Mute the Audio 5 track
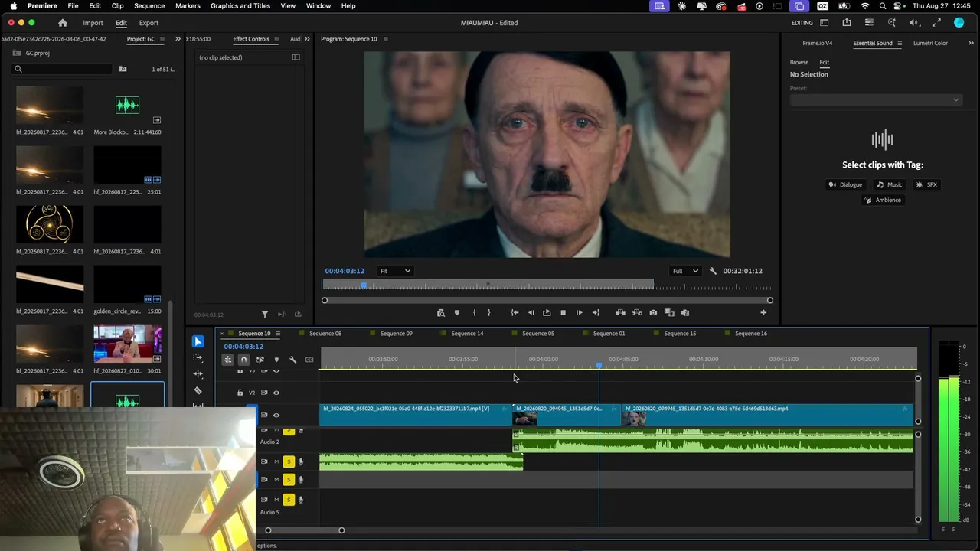980x551 pixels. point(276,500)
